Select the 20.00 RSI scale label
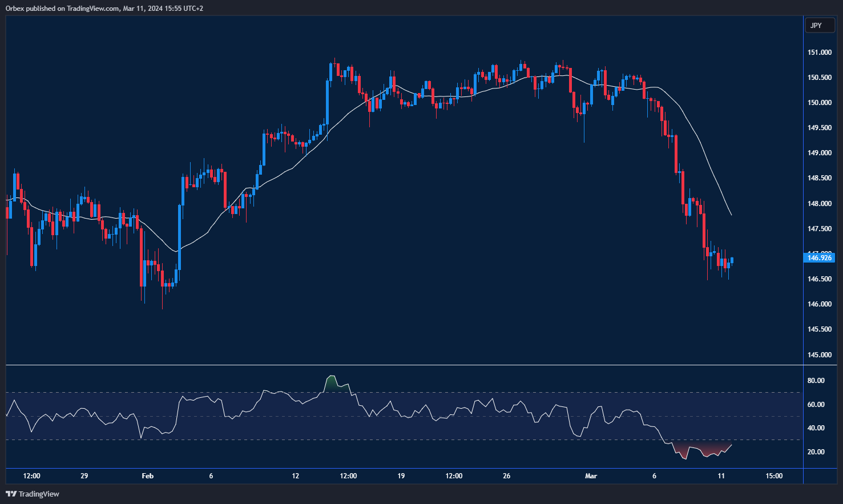The width and height of the screenshot is (843, 504). 816,452
